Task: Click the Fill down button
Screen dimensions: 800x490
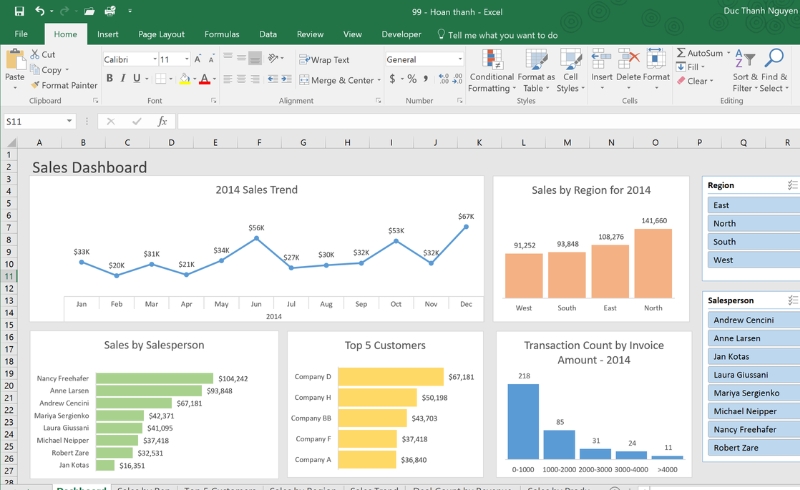Action: pyautogui.click(x=688, y=67)
